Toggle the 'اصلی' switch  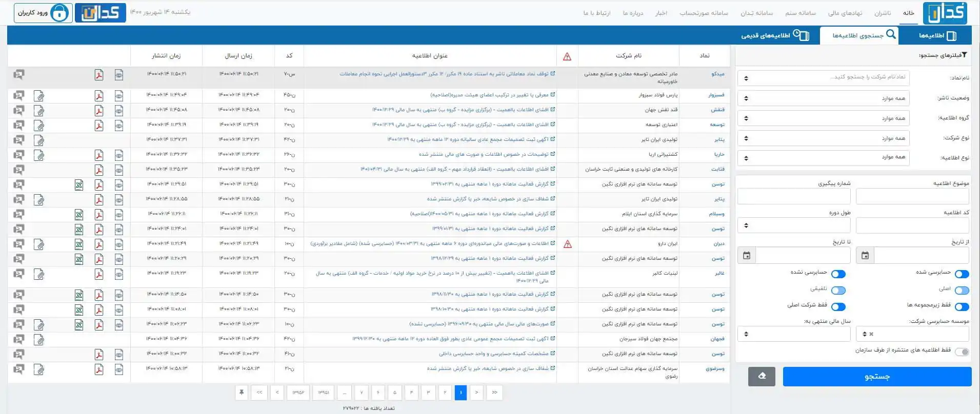point(962,291)
